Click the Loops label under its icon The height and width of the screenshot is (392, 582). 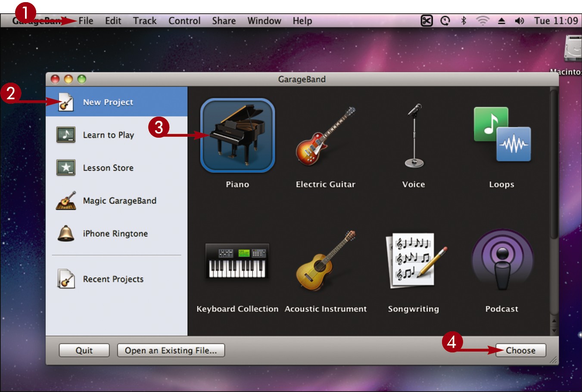coord(502,184)
